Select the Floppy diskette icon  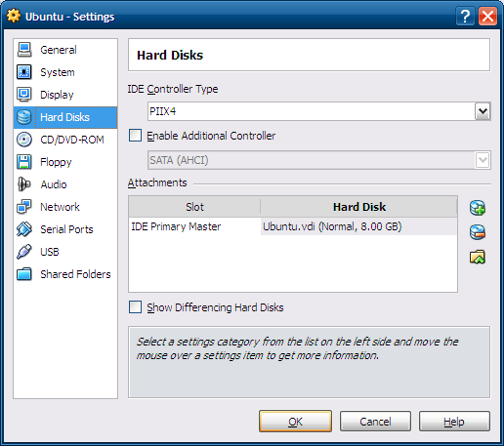tap(24, 162)
